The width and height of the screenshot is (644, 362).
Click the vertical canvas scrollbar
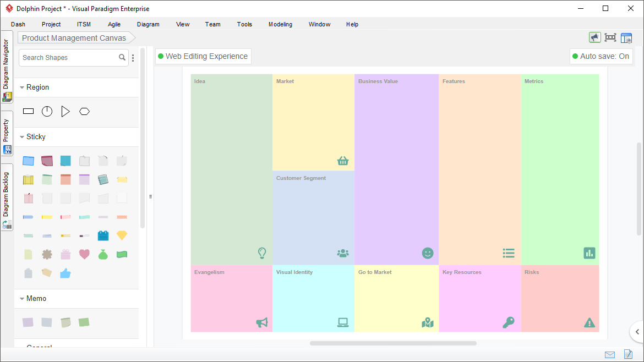638,189
